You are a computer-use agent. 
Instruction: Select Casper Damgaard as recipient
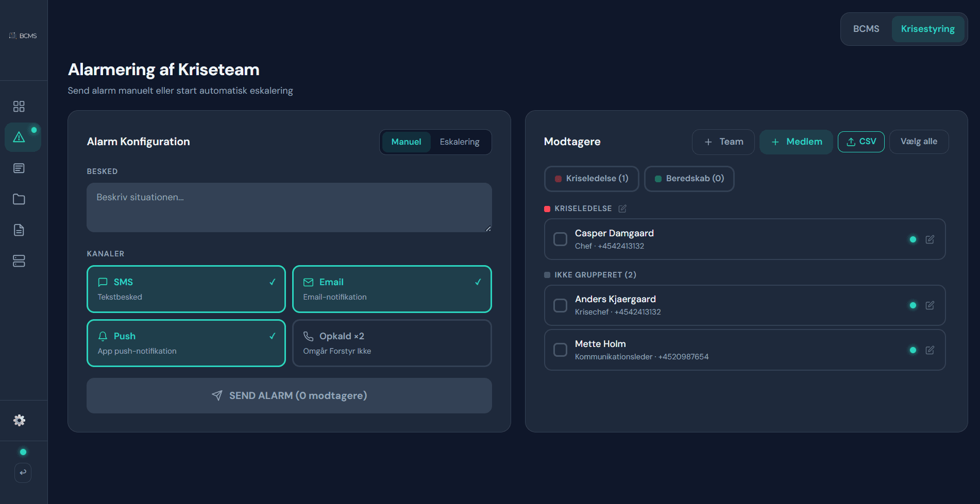pyautogui.click(x=560, y=239)
